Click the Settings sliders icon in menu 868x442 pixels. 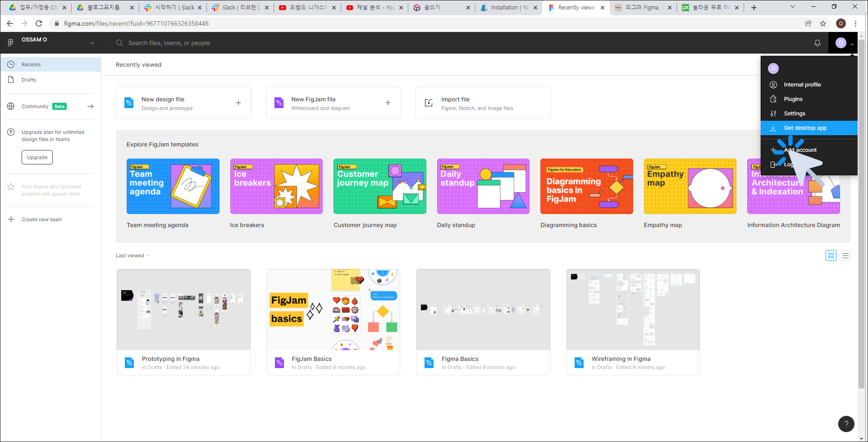(x=773, y=114)
